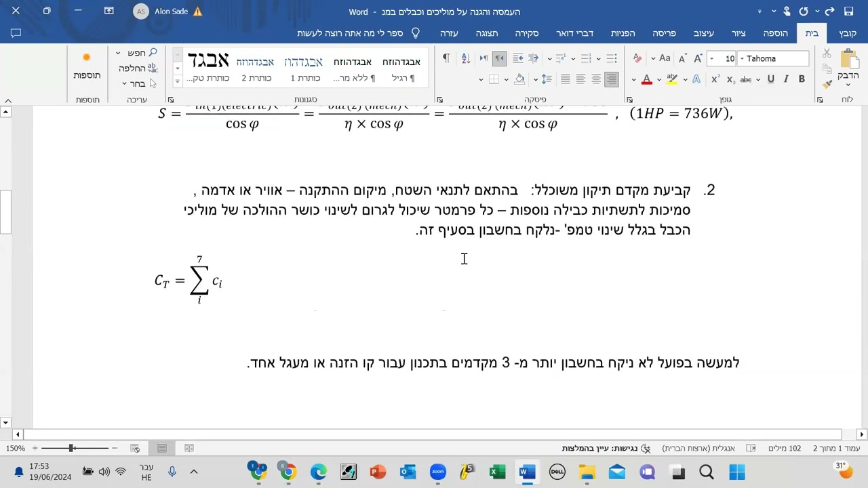868x488 pixels.
Task: Open the הוספה (Insert) ribbon tab
Action: coord(775,33)
